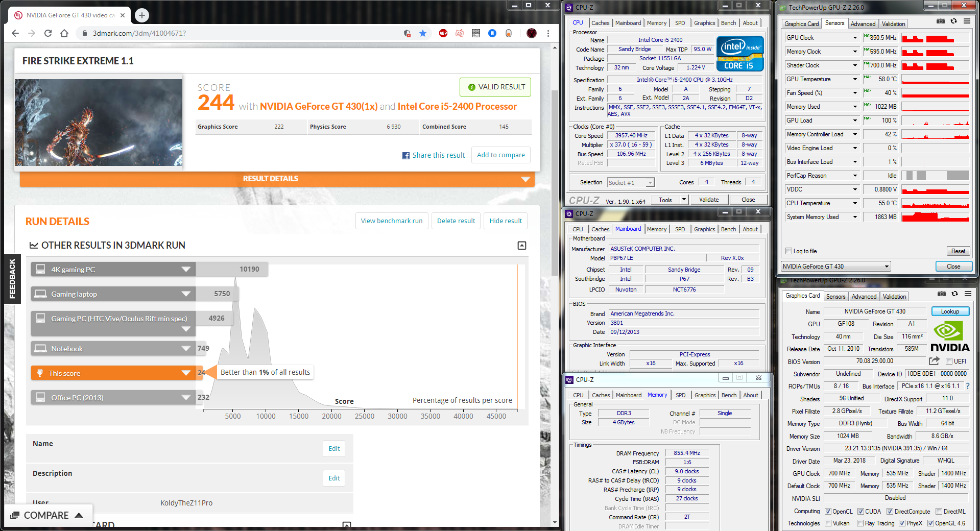Open the GPU Clock sensor dropdown arrow
The height and width of the screenshot is (531, 980).
(x=855, y=38)
